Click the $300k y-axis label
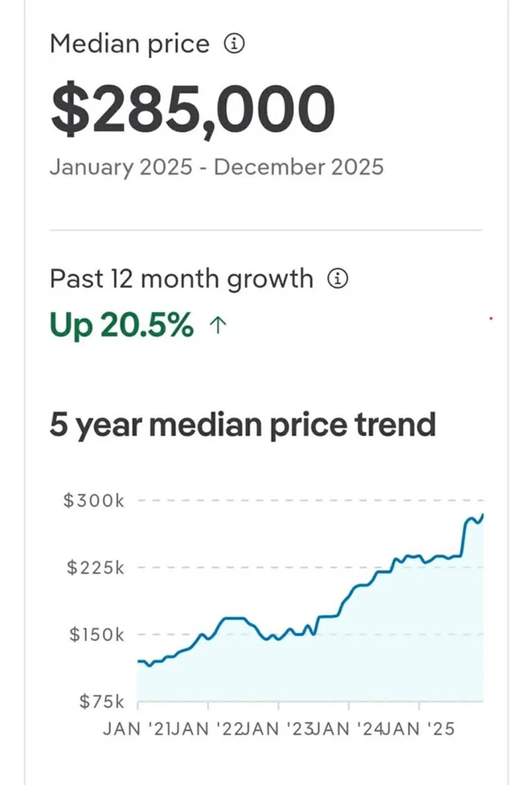This screenshot has height=785, width=532. coord(94,501)
